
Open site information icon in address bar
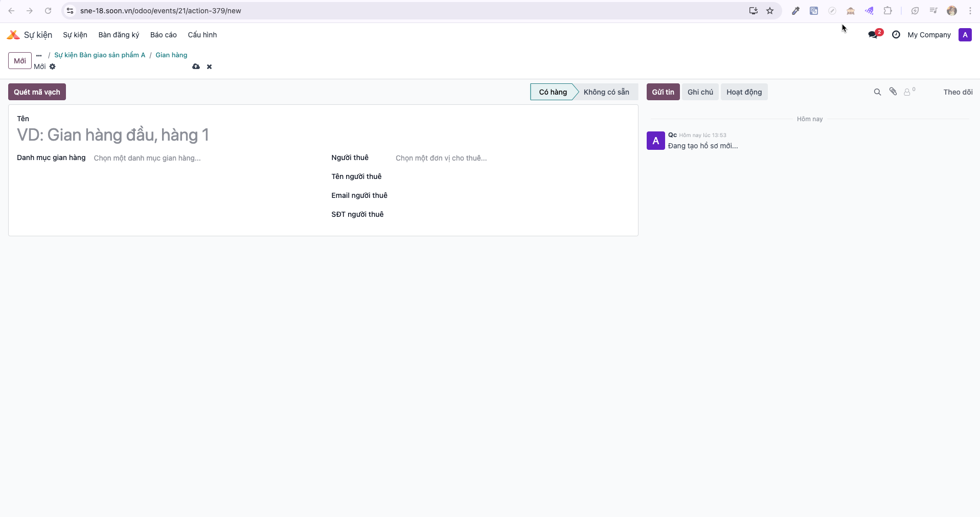pyautogui.click(x=70, y=11)
